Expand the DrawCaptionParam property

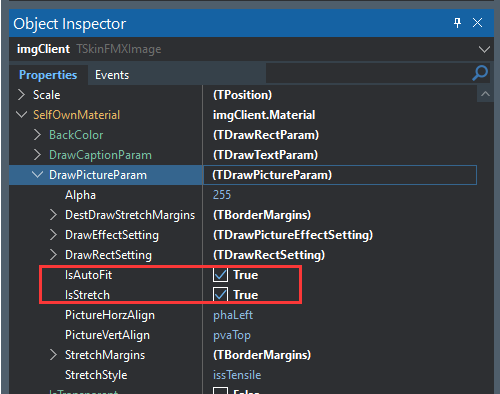pyautogui.click(x=37, y=155)
